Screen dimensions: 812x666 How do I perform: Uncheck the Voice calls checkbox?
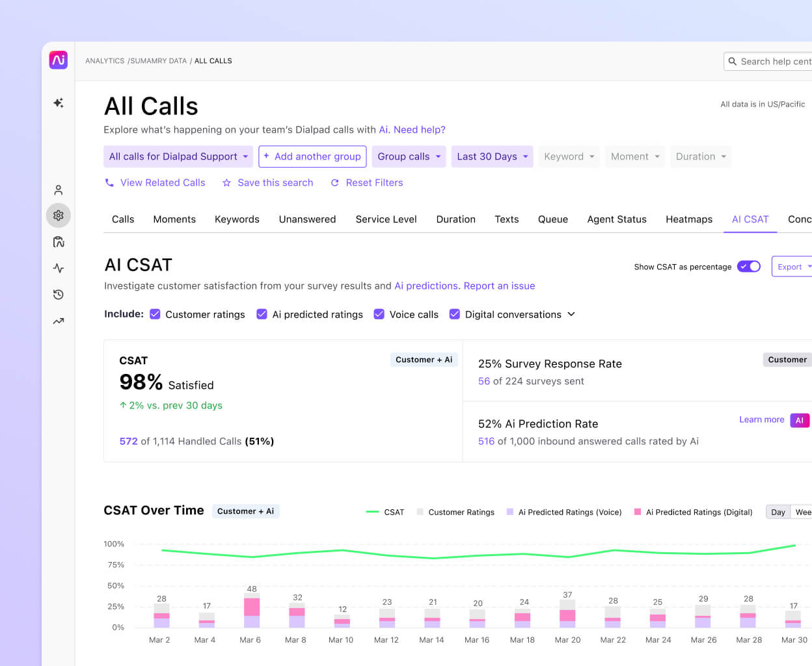[379, 313]
